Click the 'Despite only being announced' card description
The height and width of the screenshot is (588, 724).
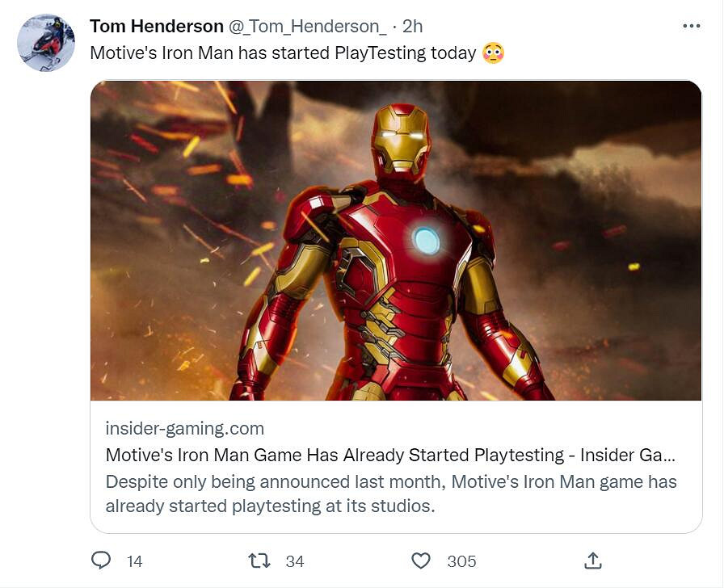tap(391, 494)
